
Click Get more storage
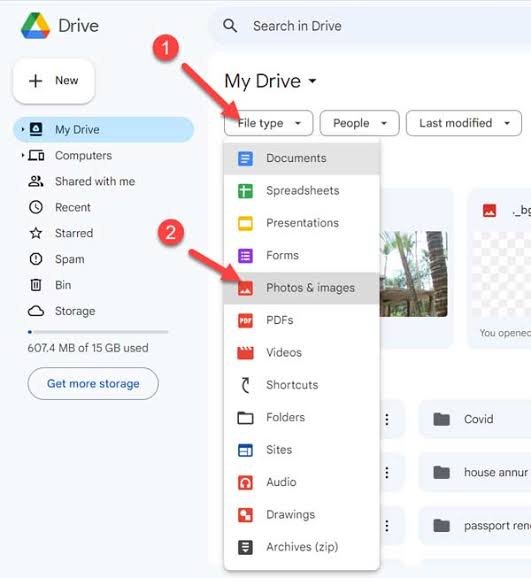(93, 384)
